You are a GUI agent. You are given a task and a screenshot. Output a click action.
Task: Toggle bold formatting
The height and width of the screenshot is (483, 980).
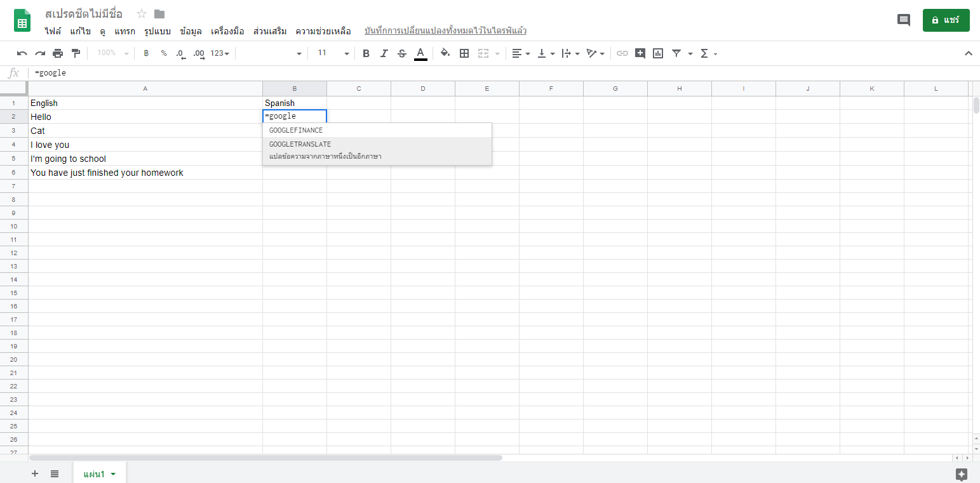366,53
